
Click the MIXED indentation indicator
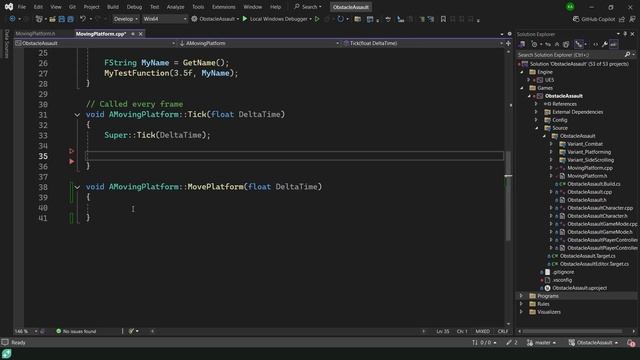click(x=482, y=331)
